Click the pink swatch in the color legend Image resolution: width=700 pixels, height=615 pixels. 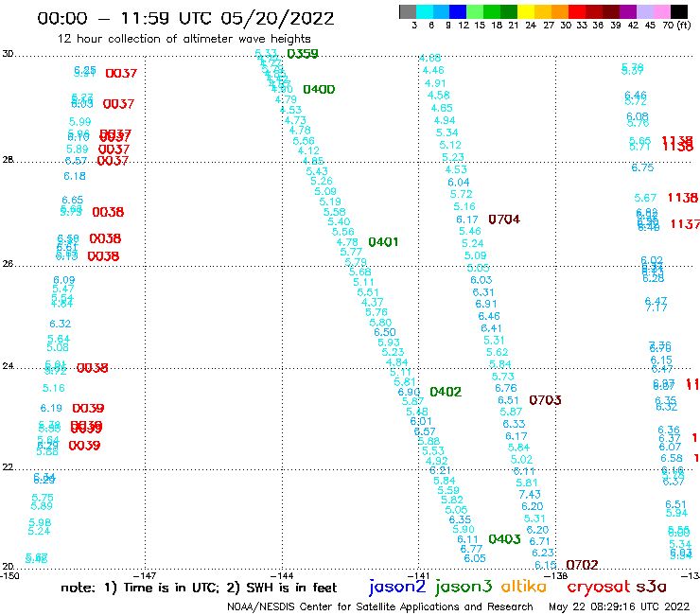pos(662,11)
